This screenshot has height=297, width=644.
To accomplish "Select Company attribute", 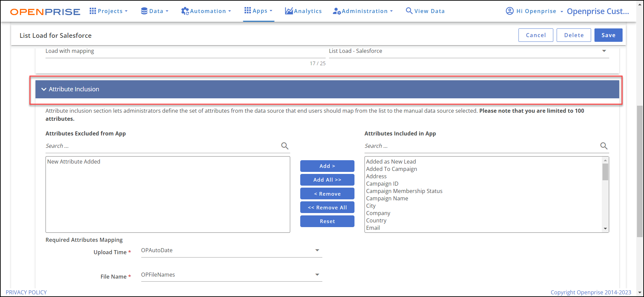I will point(378,213).
